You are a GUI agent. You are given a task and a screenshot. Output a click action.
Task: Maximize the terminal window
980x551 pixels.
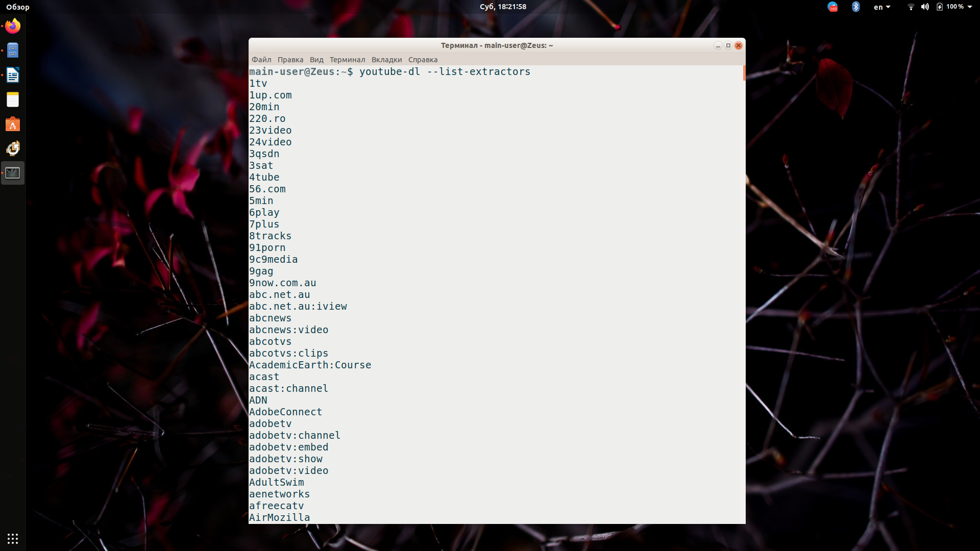(x=728, y=45)
